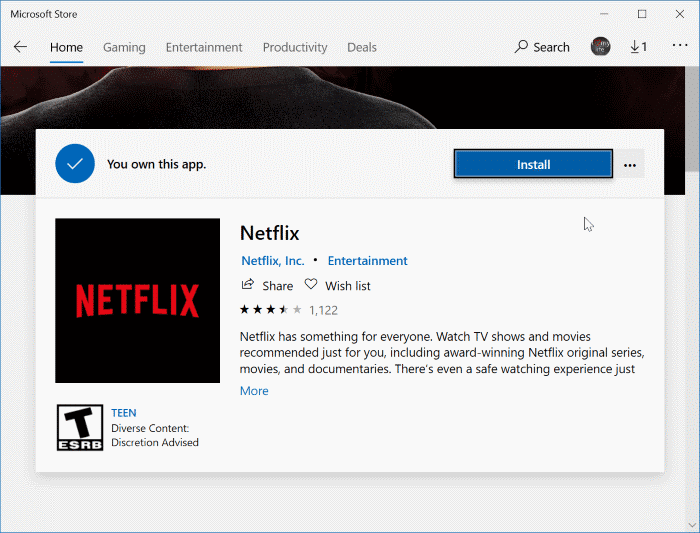Maximize the Microsoft Store window
700x533 pixels.
pos(642,14)
